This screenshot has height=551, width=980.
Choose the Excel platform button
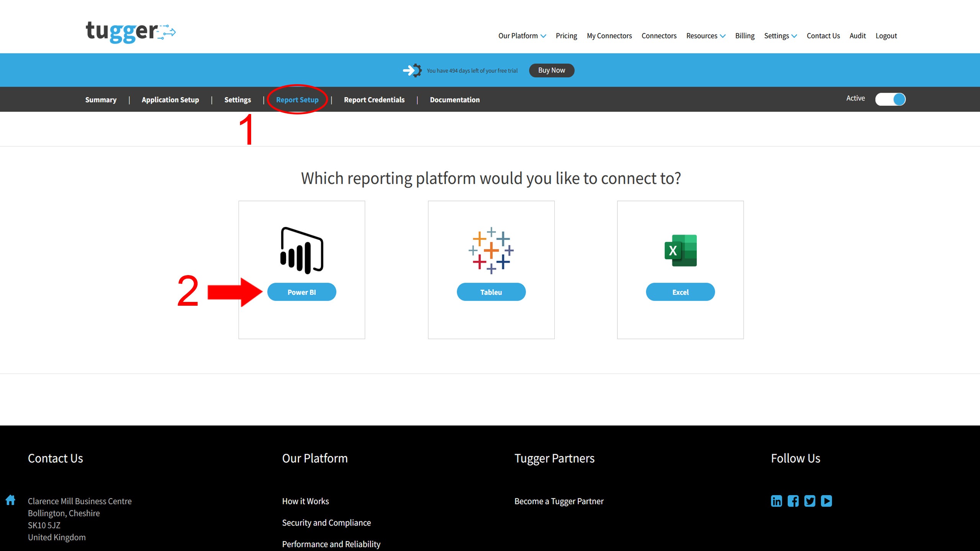click(x=680, y=292)
